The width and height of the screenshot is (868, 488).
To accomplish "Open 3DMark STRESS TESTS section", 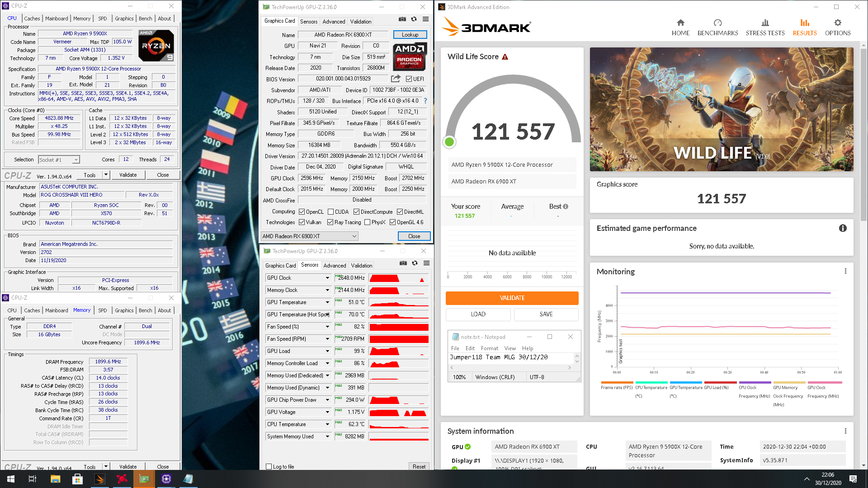I will [x=765, y=27].
